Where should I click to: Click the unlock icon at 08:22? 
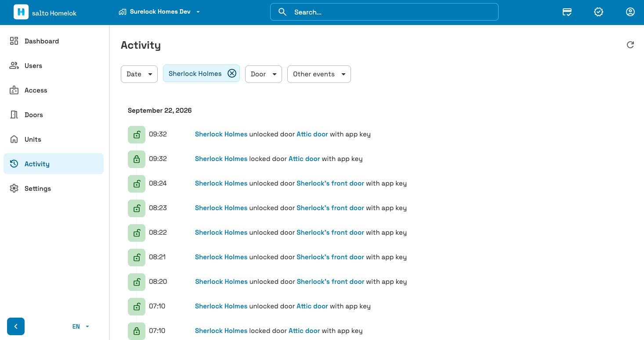coord(137,233)
